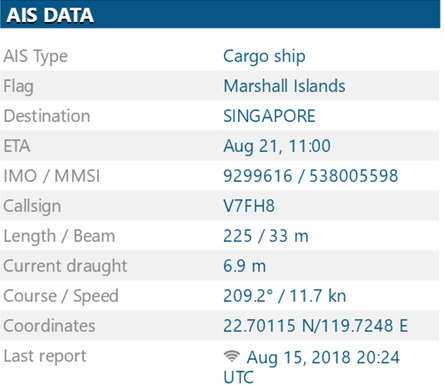Viewport: 444px width, 385px height.
Task: Click the callsign V7FH8
Action: (x=249, y=206)
